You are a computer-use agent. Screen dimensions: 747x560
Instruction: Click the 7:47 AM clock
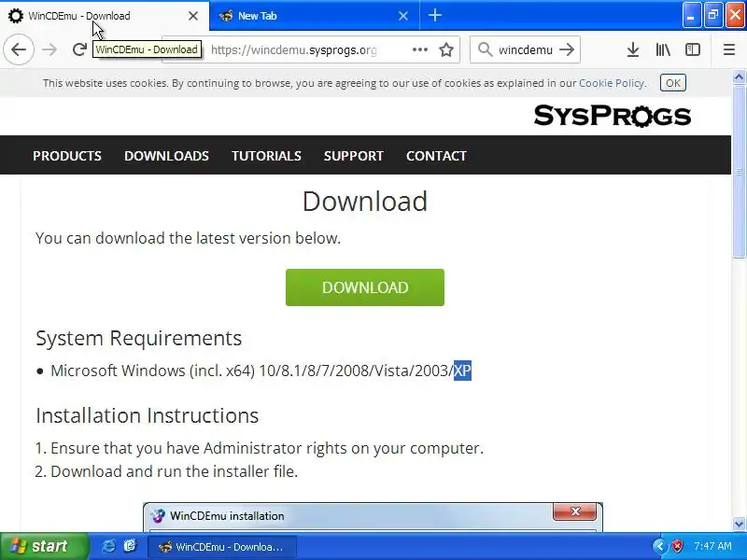click(712, 546)
